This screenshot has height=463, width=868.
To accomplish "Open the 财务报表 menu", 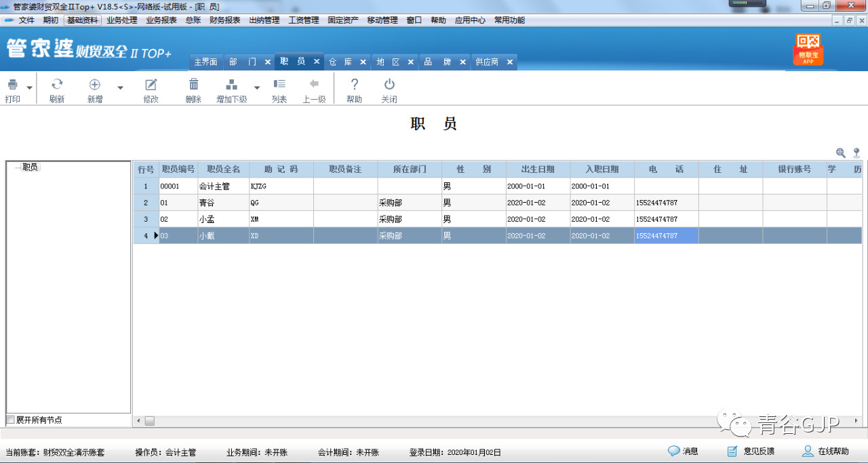I will click(x=224, y=20).
